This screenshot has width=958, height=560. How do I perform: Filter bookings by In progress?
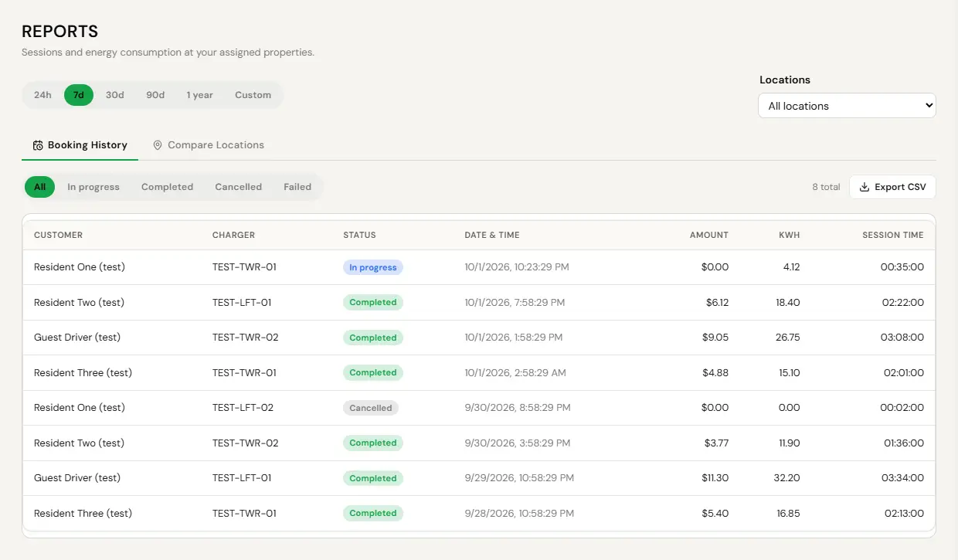(x=93, y=187)
